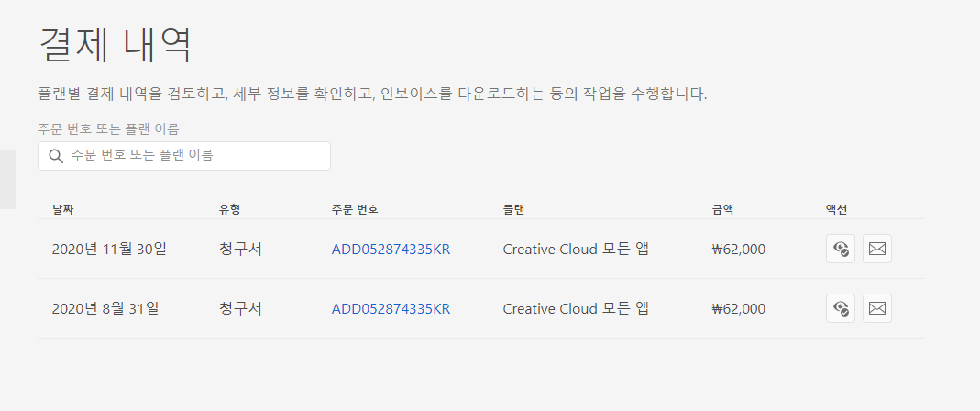The height and width of the screenshot is (411, 980).
Task: Click the label above the search box
Action: pos(108,129)
